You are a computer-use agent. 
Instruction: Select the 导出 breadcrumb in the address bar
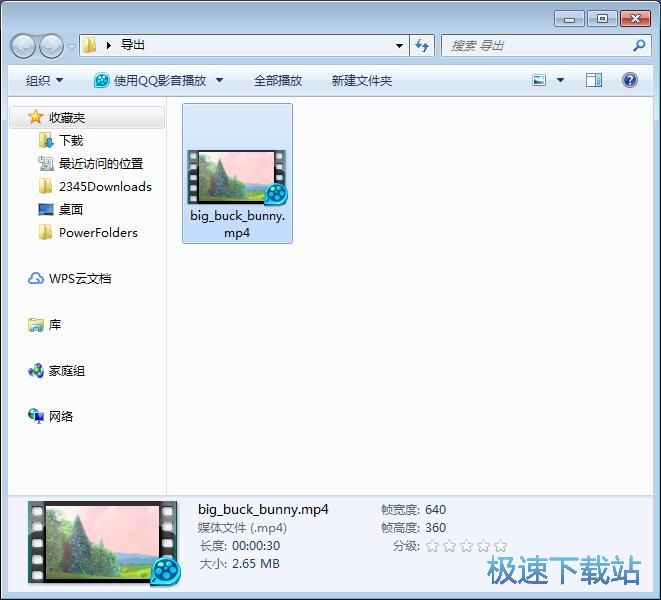(x=133, y=45)
